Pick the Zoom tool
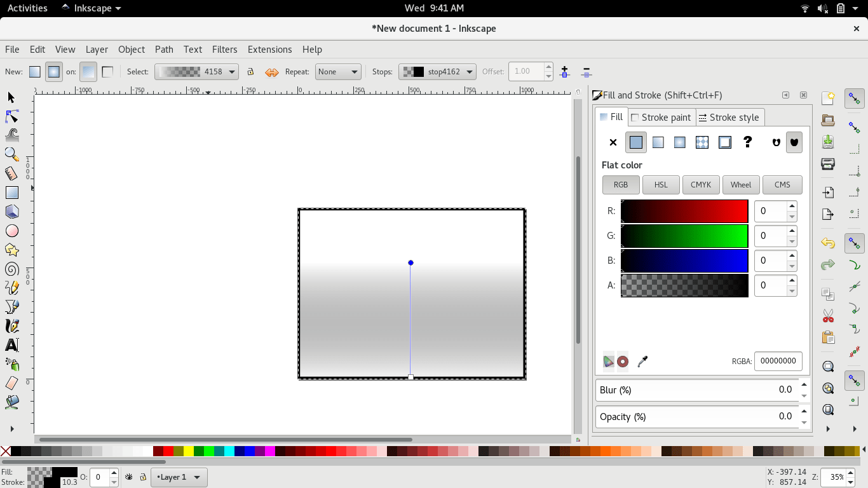The image size is (868, 488). pyautogui.click(x=11, y=154)
